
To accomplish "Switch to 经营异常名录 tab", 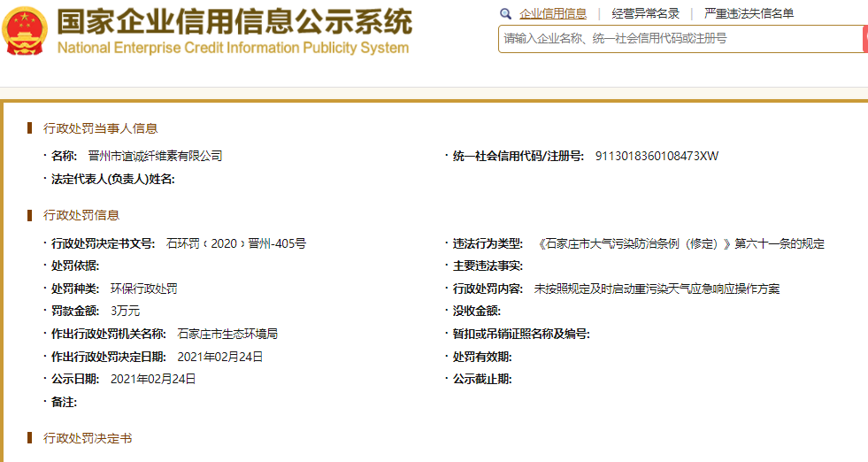I will 645,14.
